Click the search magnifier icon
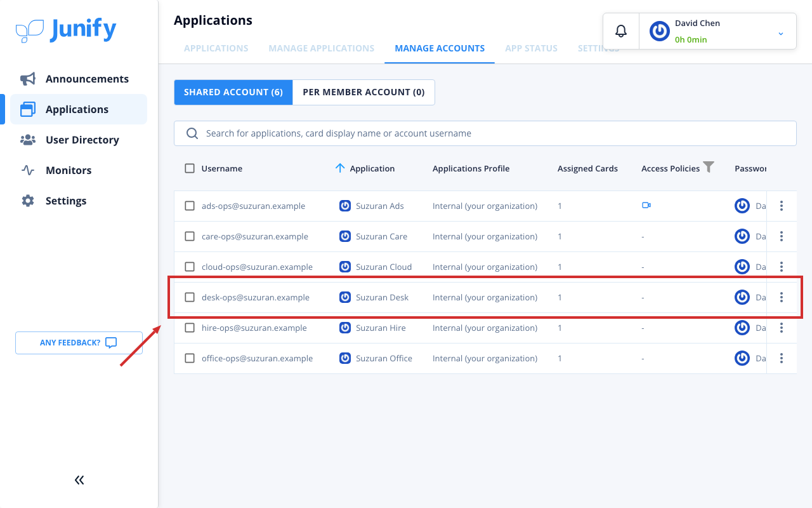Viewport: 812px width, 508px height. tap(192, 133)
